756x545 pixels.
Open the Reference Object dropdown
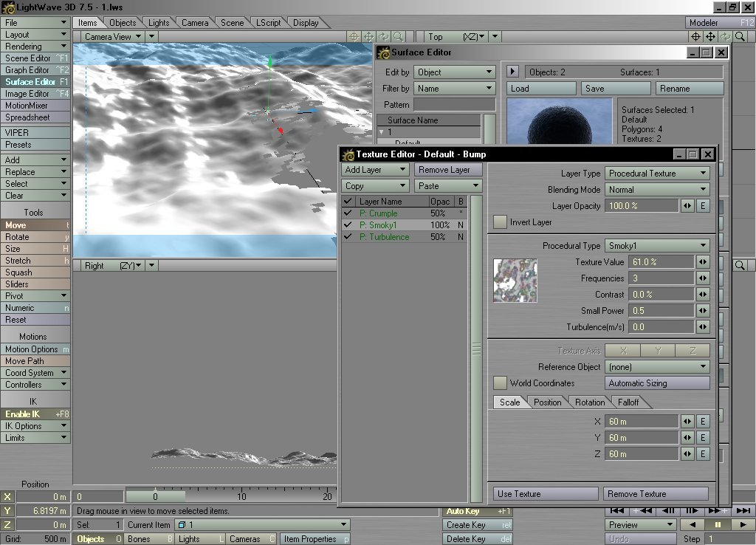click(657, 367)
